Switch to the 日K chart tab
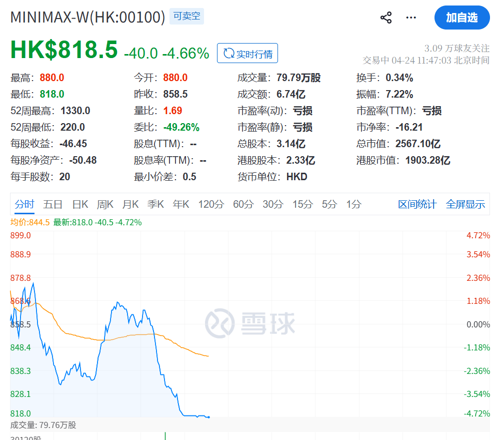This screenshot has height=440, width=504. [x=80, y=204]
